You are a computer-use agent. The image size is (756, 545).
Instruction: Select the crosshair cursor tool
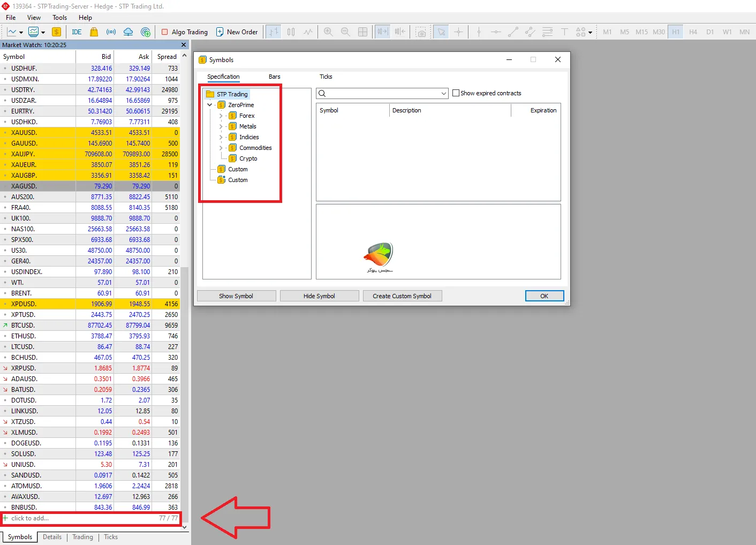pos(458,32)
